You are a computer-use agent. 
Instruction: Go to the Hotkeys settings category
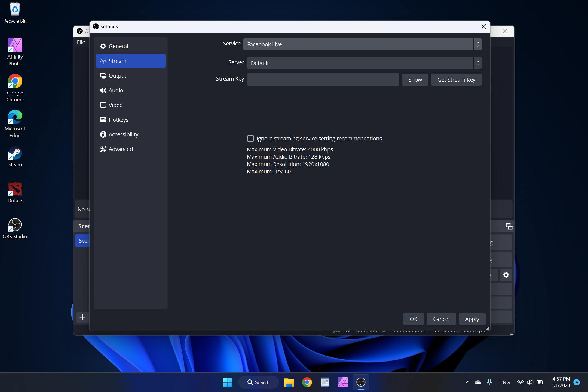131,120
